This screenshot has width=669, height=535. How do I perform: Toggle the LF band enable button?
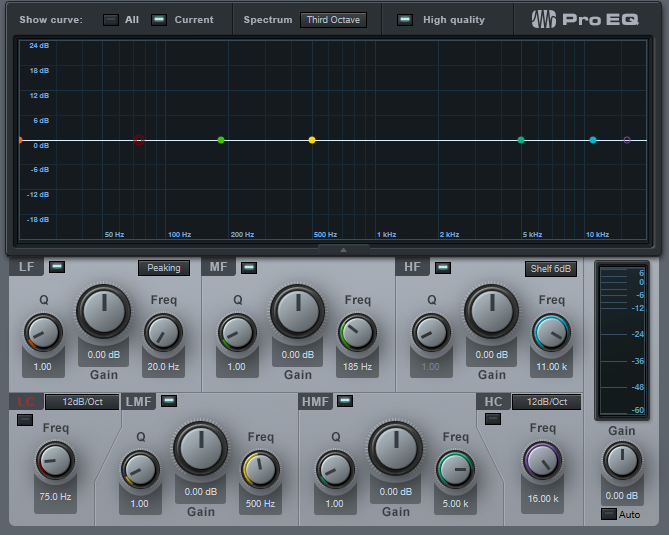coord(57,267)
